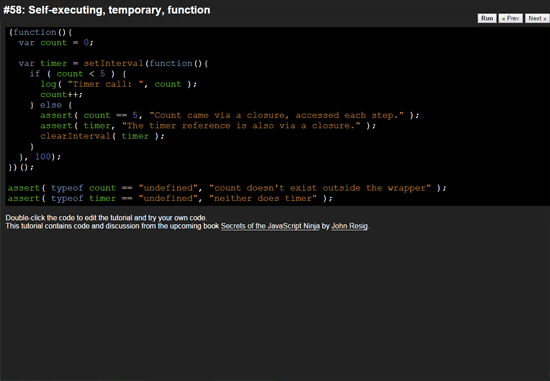Click the assert line "count doesn't exist outside the wrapper"

(x=227, y=188)
